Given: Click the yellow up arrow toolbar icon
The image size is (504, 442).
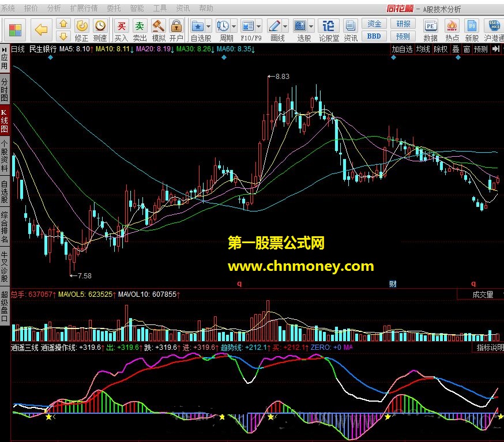Looking at the screenshot, I should pos(63,24).
